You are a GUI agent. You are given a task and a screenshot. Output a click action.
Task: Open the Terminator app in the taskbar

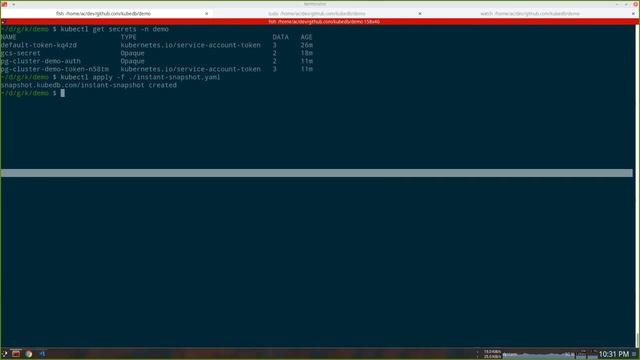point(16,354)
